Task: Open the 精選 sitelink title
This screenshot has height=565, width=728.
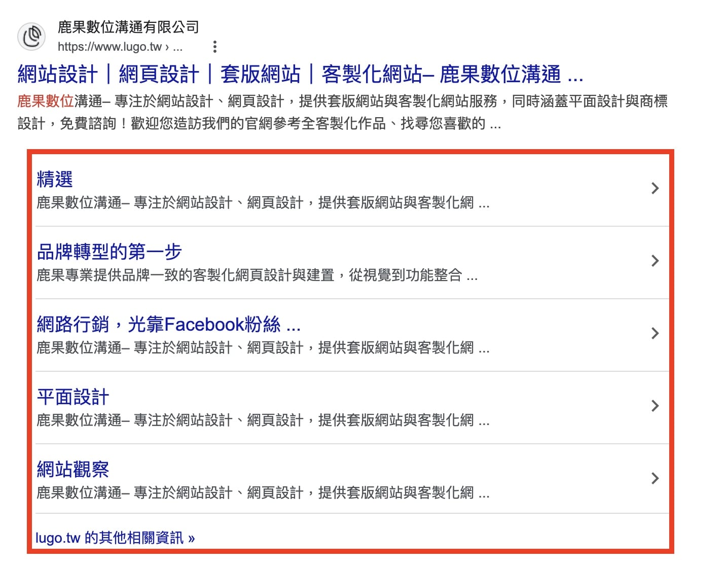Action: click(x=55, y=180)
